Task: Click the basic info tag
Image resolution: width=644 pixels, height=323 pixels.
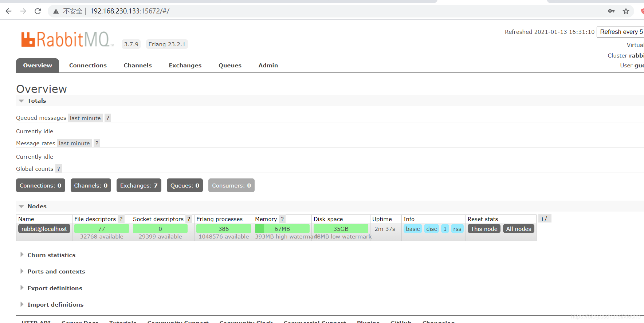Action: [x=413, y=229]
